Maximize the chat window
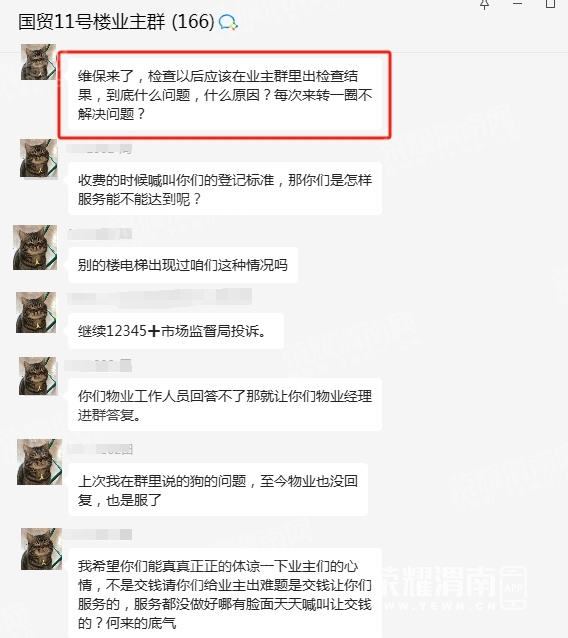Screen dimensions: 568x638 (550, 4)
